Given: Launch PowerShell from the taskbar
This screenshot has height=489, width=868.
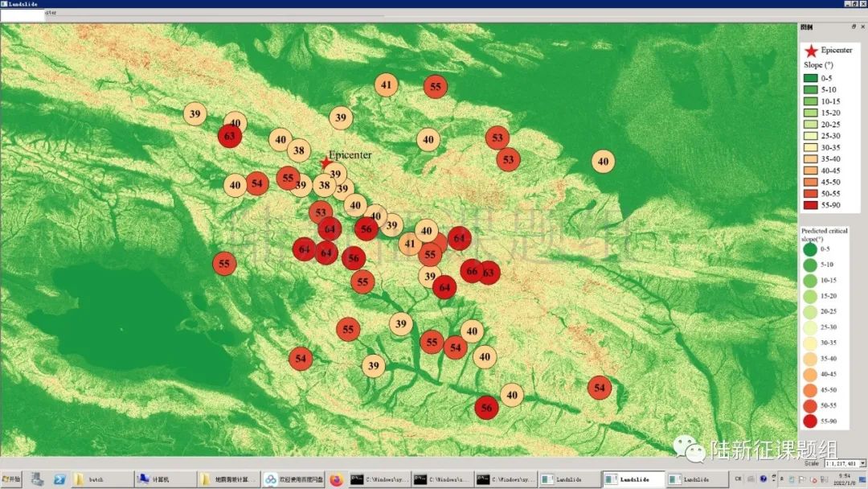Looking at the screenshot, I should click(x=59, y=479).
